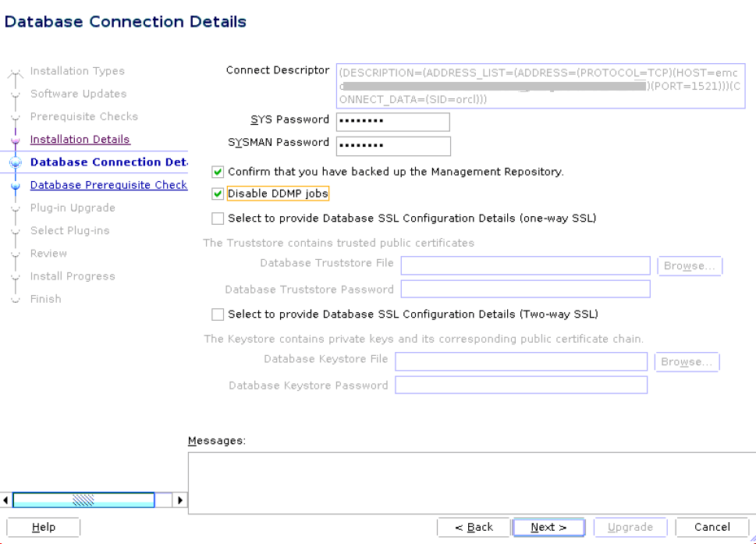This screenshot has height=544, width=756.
Task: Click inside the SYSMAN Password field
Action: [392, 146]
